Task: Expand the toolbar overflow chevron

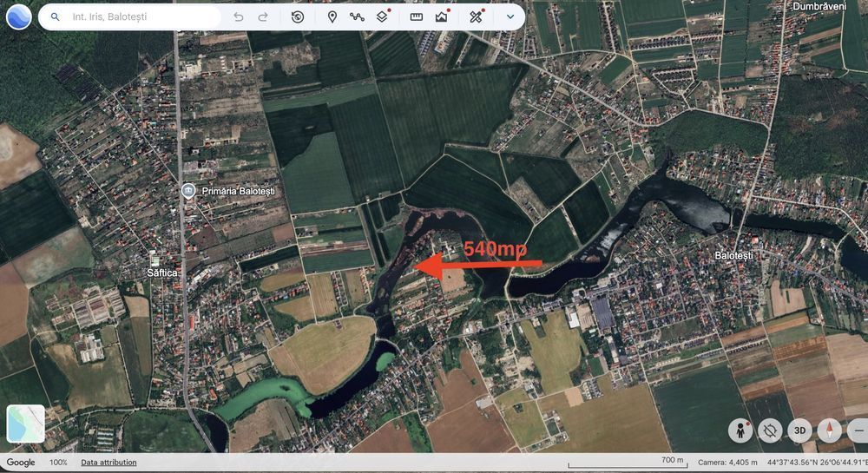Action: (510, 17)
